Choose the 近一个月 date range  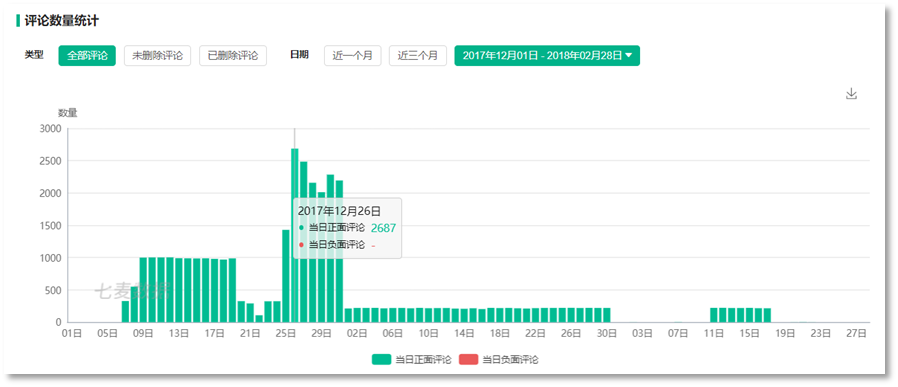pos(353,56)
